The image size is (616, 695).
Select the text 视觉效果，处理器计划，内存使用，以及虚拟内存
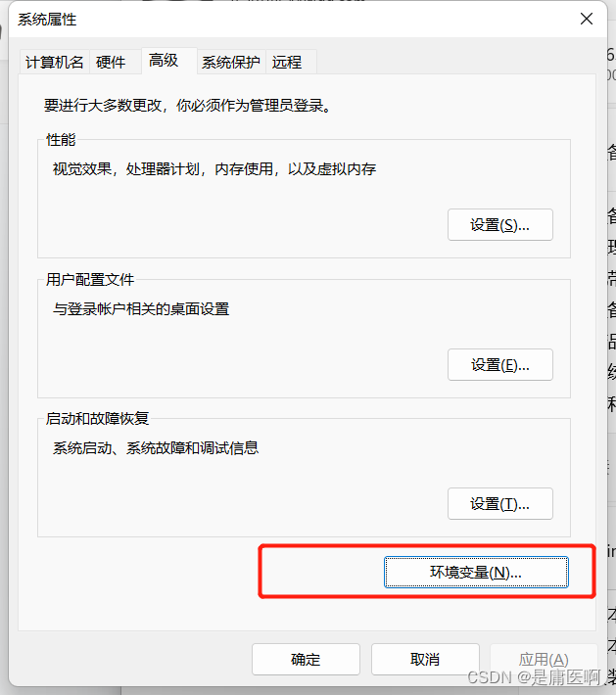point(214,169)
